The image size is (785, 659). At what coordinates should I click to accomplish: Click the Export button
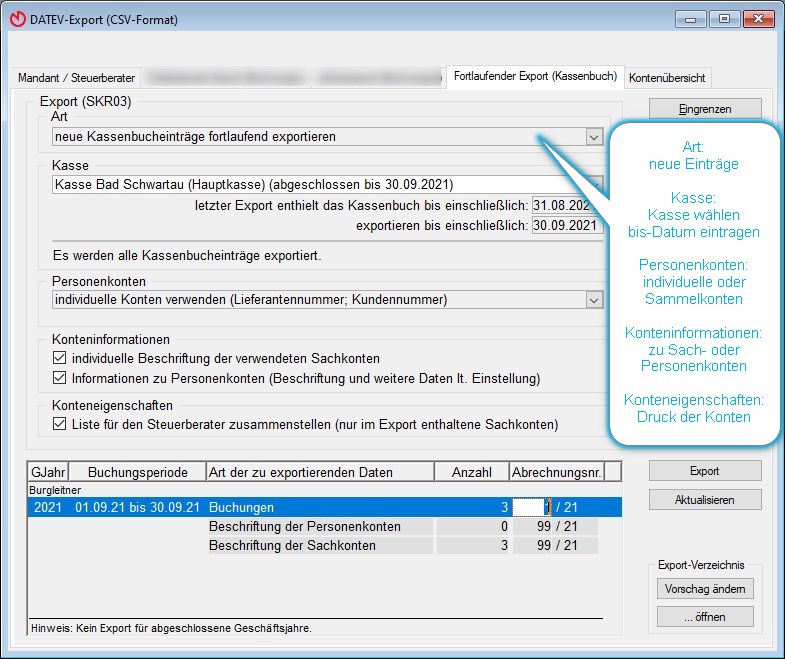click(x=705, y=471)
